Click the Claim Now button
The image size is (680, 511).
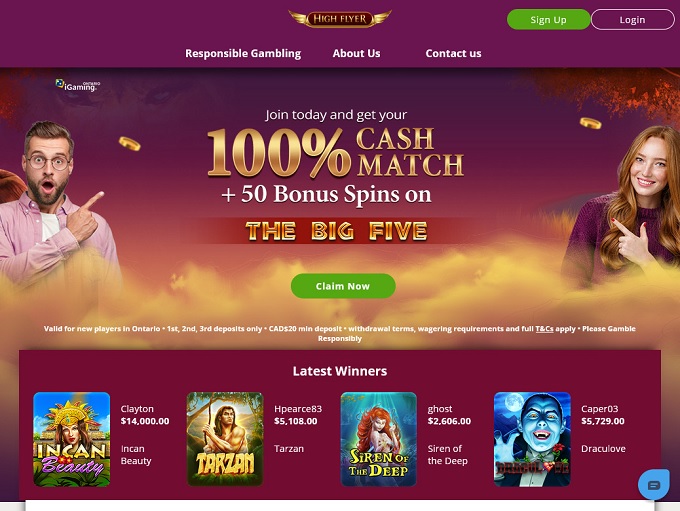(x=343, y=286)
